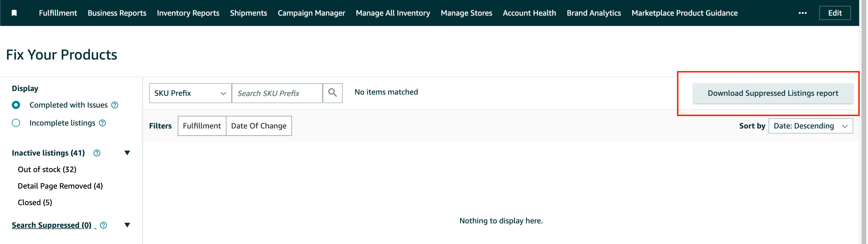Click the Sort by label
The height and width of the screenshot is (244, 868).
pyautogui.click(x=752, y=126)
